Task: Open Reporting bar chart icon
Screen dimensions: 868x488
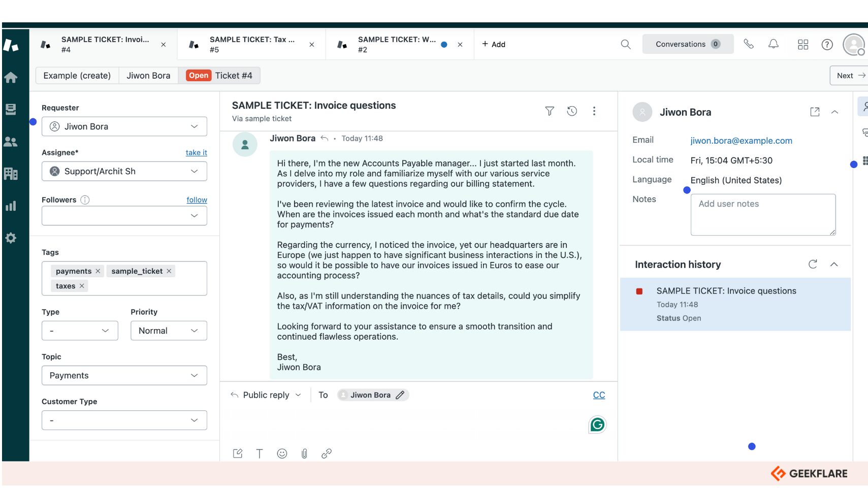Action: pyautogui.click(x=11, y=206)
